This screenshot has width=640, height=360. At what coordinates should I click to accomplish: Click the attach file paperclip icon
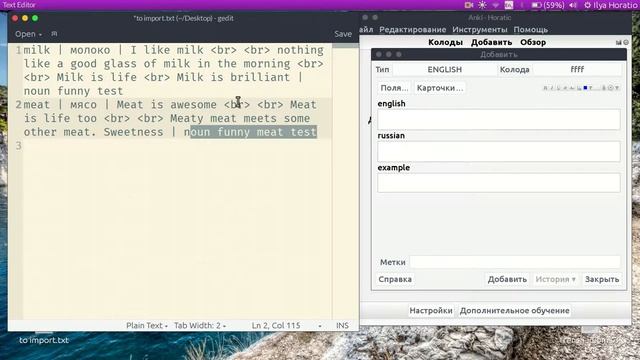604,88
